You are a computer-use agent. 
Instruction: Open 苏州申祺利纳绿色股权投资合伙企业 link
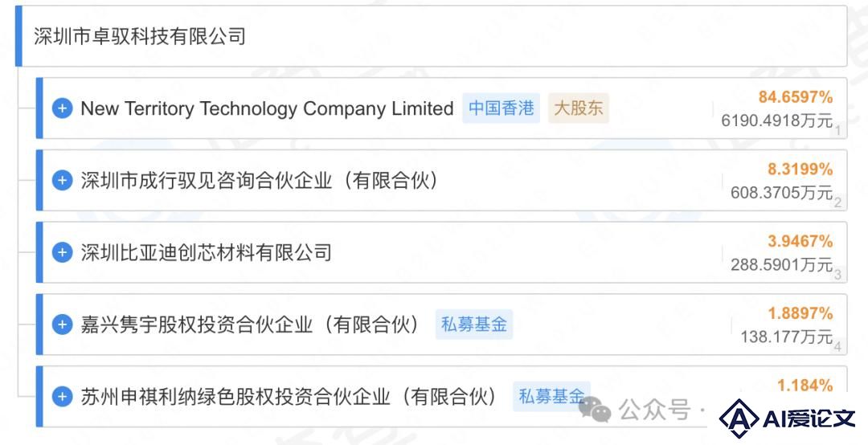(289, 396)
